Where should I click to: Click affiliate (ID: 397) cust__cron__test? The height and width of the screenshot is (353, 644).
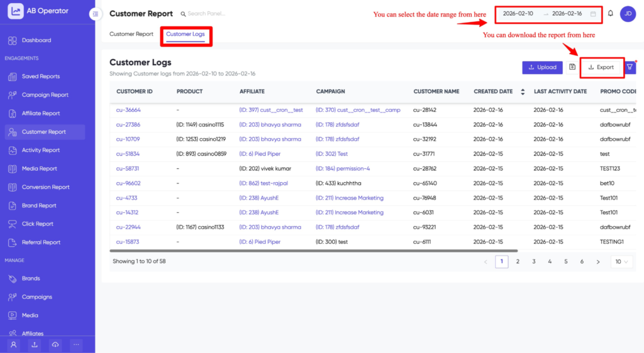click(271, 110)
